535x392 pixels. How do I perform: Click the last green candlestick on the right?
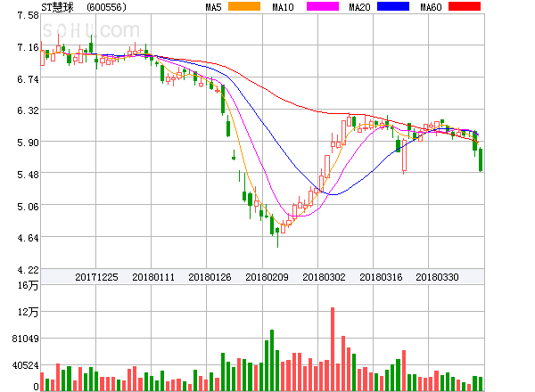[x=481, y=159]
